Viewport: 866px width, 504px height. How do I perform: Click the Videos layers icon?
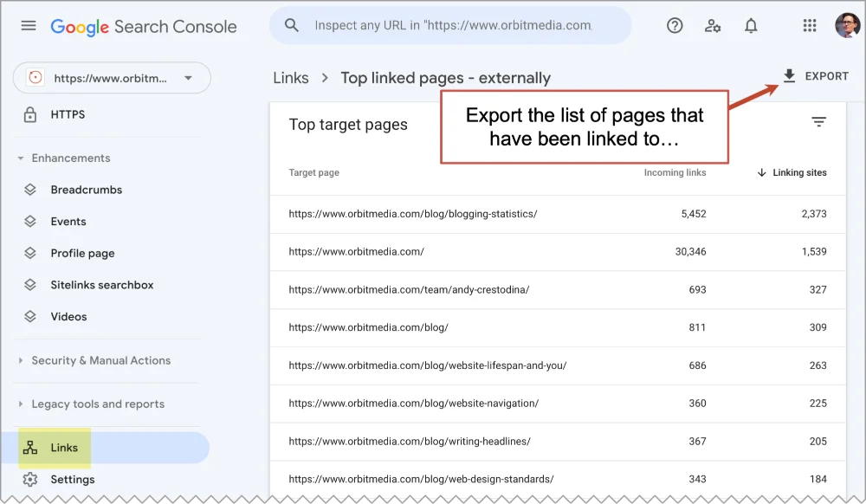click(30, 316)
